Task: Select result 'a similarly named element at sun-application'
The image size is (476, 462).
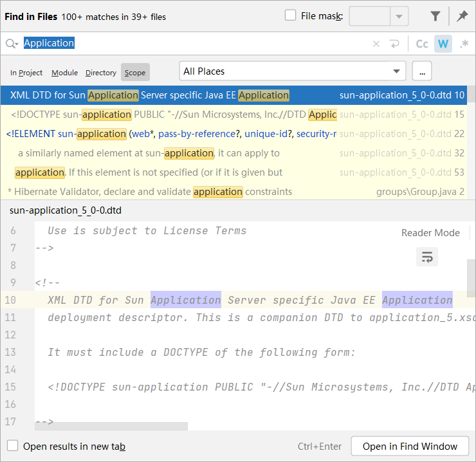Action: 233,153
